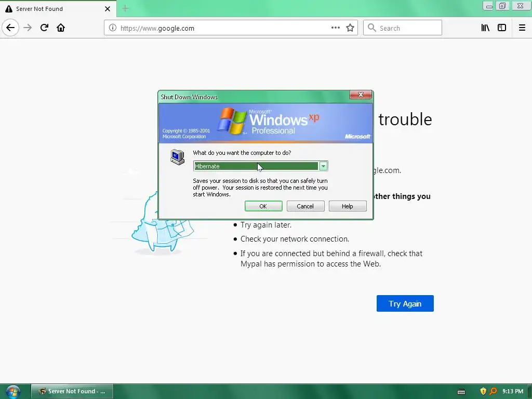Click 'What do you want the computer to do?'
532x399 pixels.
(242, 153)
